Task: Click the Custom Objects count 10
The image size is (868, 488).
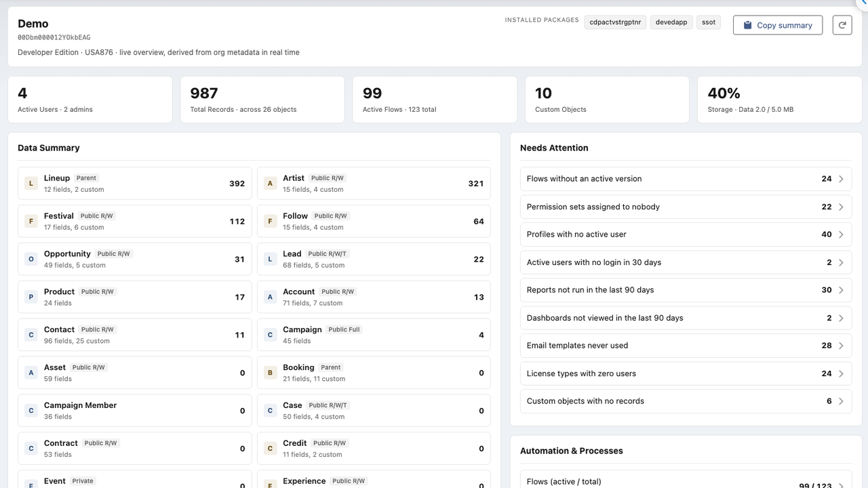Action: [543, 93]
